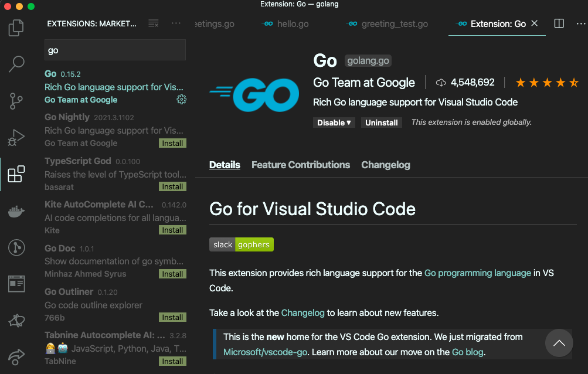Screen dimensions: 588x374
Task: Open the Explorer view in activity bar
Action: [16, 28]
